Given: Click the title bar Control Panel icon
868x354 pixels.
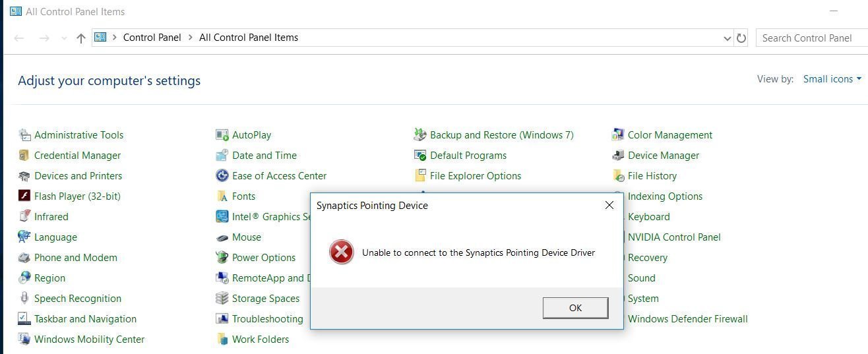Looking at the screenshot, I should coord(16,11).
